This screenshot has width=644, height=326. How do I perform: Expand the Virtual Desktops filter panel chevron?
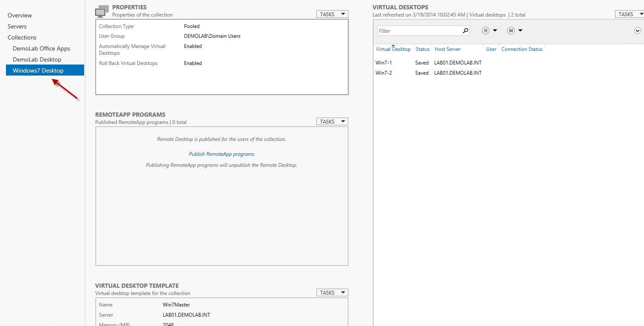[x=637, y=31]
